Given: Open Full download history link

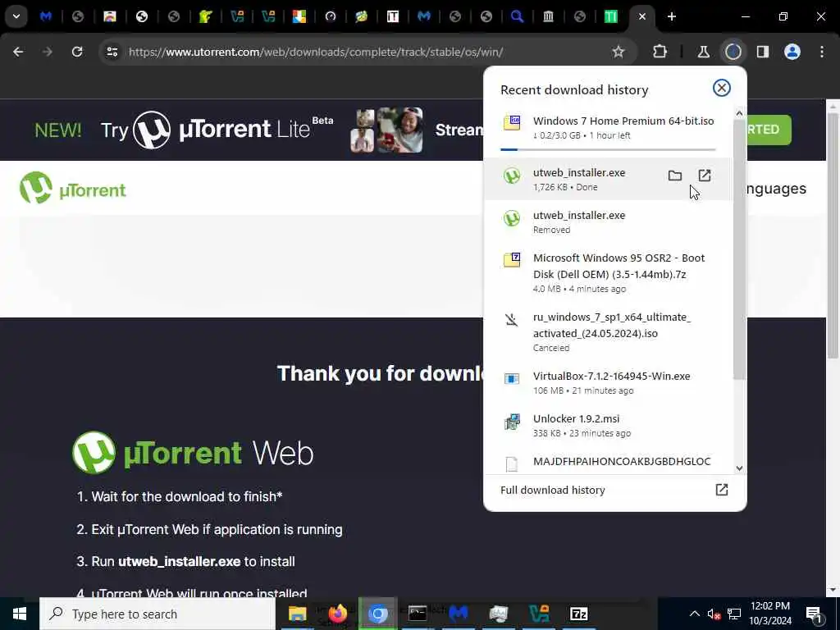Looking at the screenshot, I should point(552,491).
